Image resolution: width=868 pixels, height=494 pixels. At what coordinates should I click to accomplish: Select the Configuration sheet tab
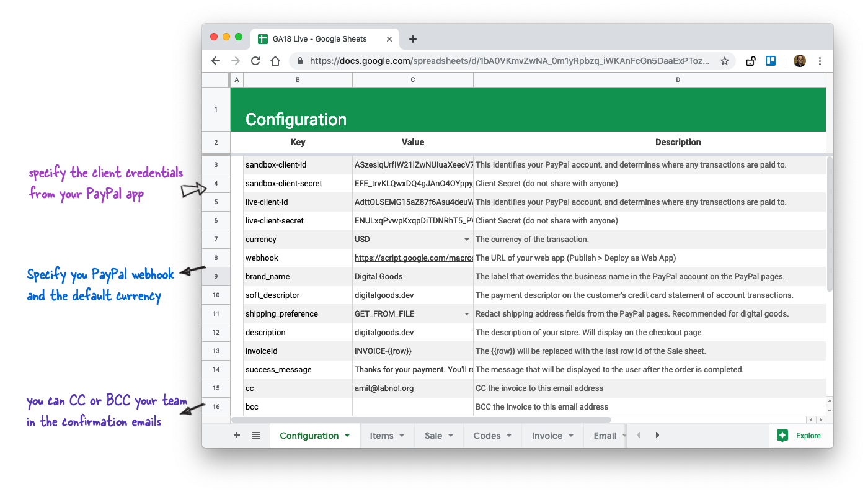tap(309, 436)
